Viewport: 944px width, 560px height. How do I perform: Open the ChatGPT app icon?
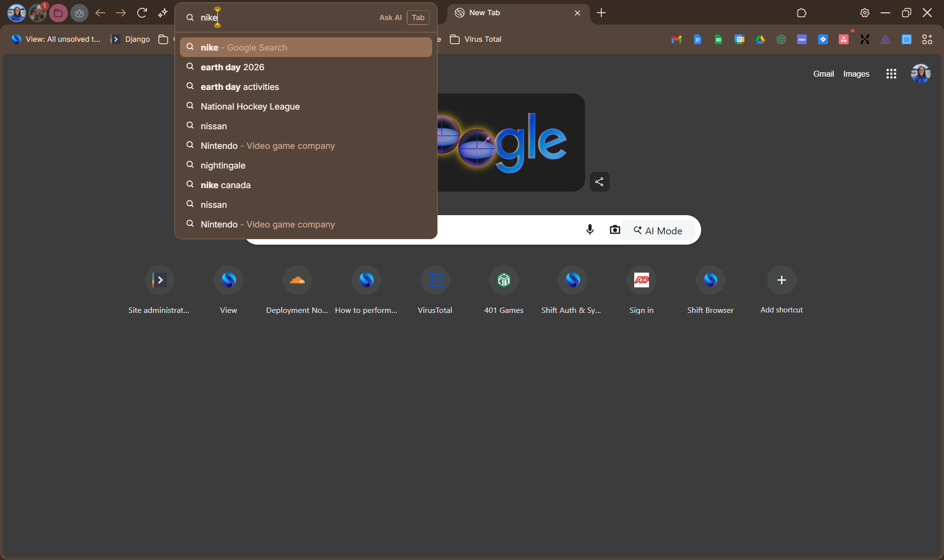tap(781, 39)
